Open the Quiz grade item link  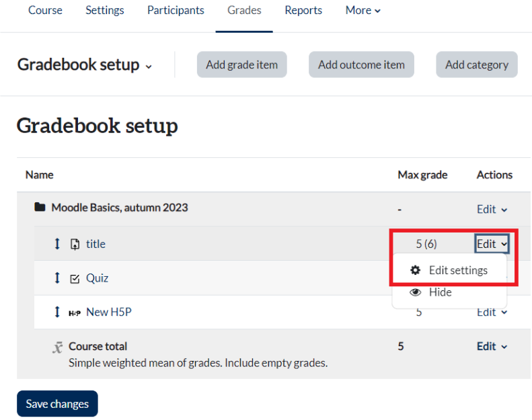click(x=97, y=278)
